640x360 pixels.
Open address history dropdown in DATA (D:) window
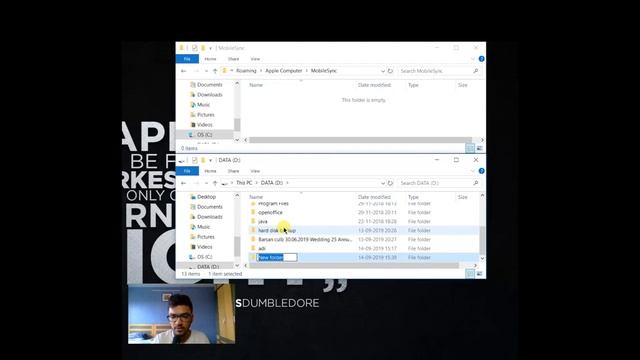pyautogui.click(x=382, y=183)
